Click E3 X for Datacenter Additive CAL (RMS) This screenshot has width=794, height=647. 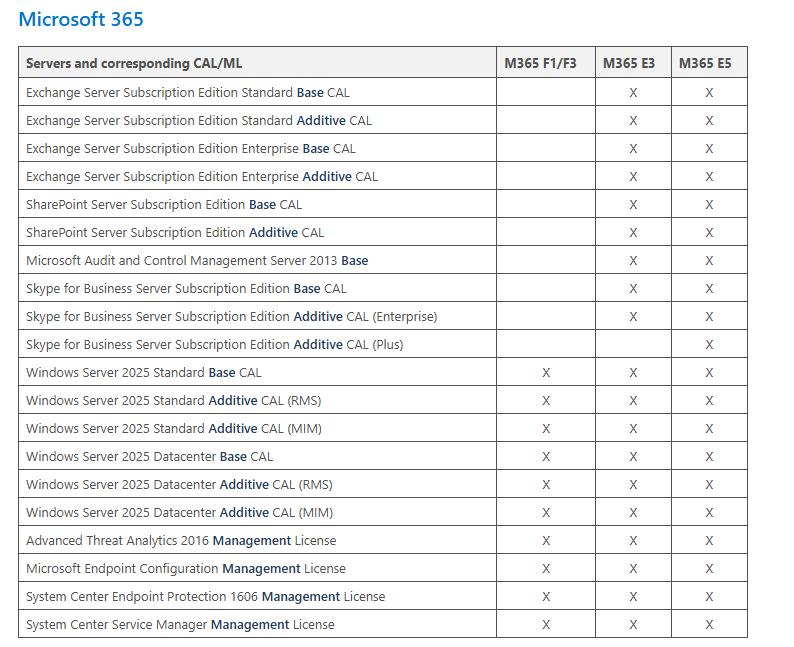[633, 484]
